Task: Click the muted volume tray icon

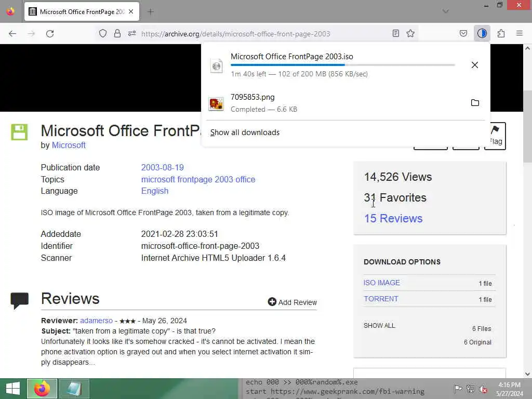Action: (483, 389)
